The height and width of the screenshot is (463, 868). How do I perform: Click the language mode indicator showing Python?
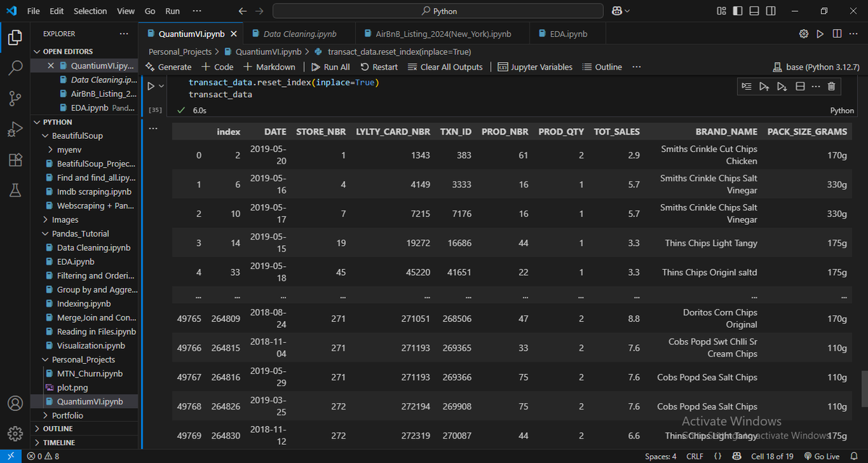(x=841, y=110)
